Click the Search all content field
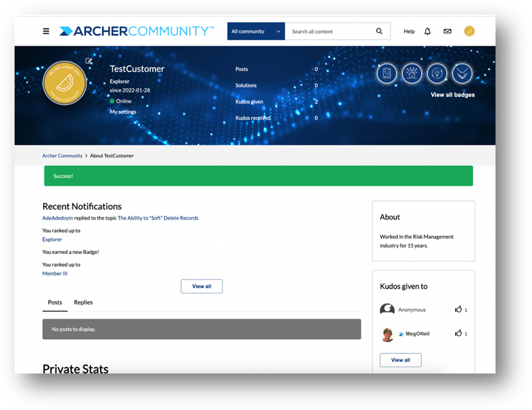 pyautogui.click(x=329, y=31)
